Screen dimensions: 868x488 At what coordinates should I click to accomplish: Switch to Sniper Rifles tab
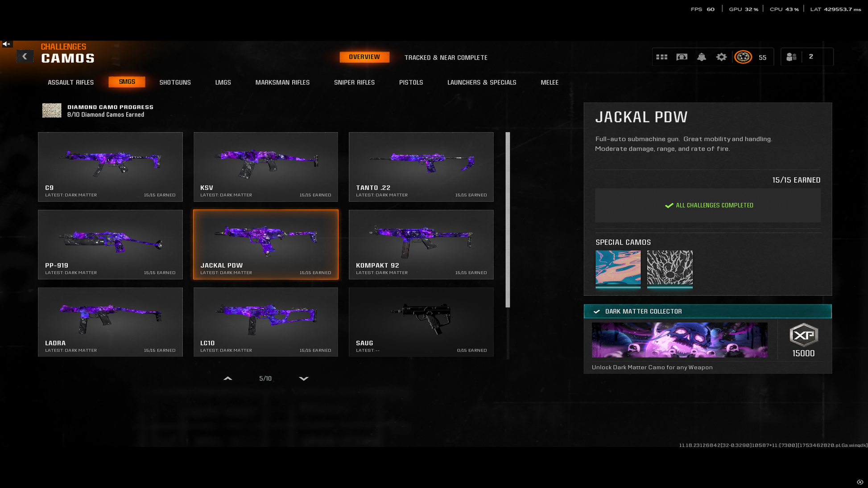point(355,82)
